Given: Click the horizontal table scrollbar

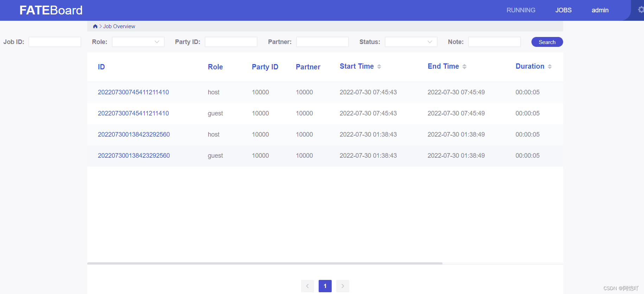Looking at the screenshot, I should point(265,263).
